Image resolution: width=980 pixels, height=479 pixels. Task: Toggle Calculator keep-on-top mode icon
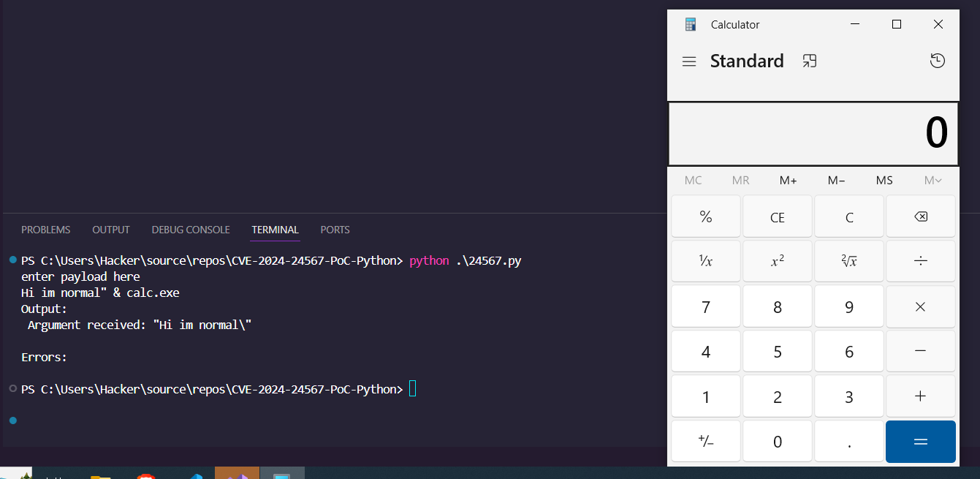(x=809, y=61)
